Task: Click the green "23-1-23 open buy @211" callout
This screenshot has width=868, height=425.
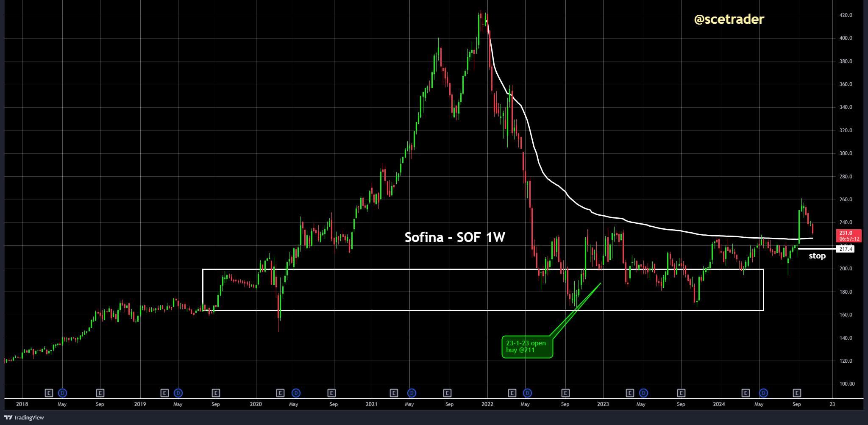Action: pos(527,347)
